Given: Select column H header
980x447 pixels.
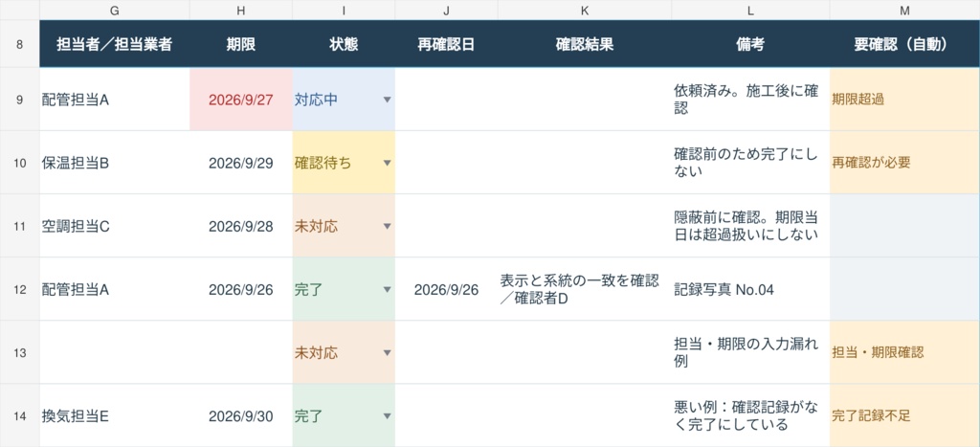Looking at the screenshot, I should tap(241, 10).
